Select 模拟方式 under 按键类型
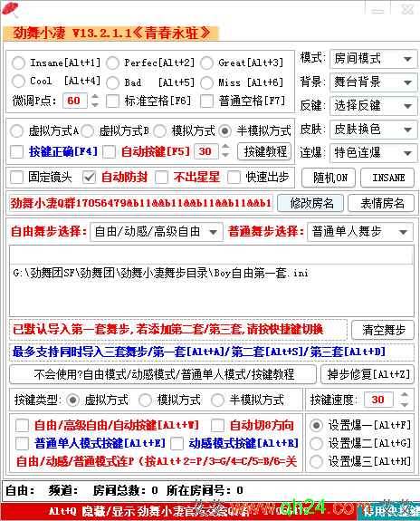This screenshot has width=420, height=521. click(x=145, y=400)
